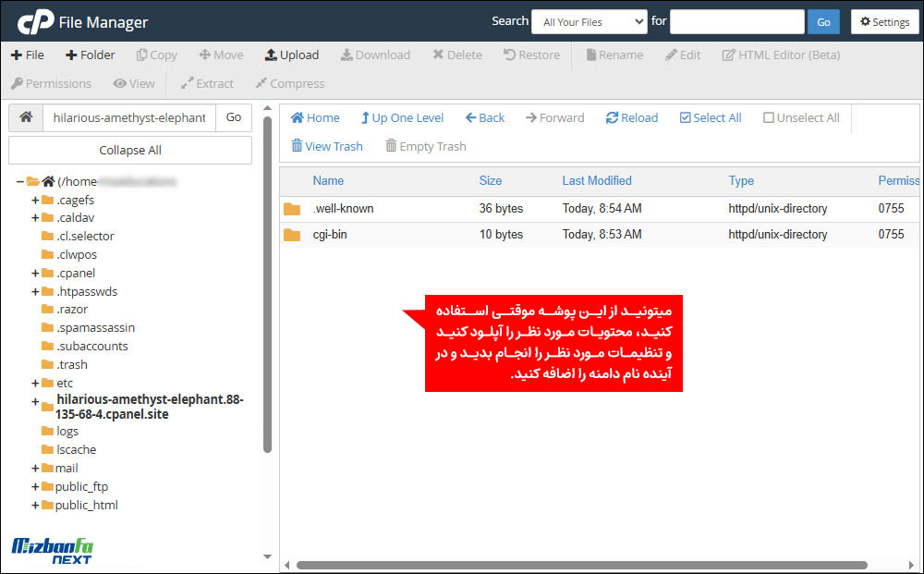Open the Permissions tool
This screenshot has width=924, height=574.
point(51,83)
